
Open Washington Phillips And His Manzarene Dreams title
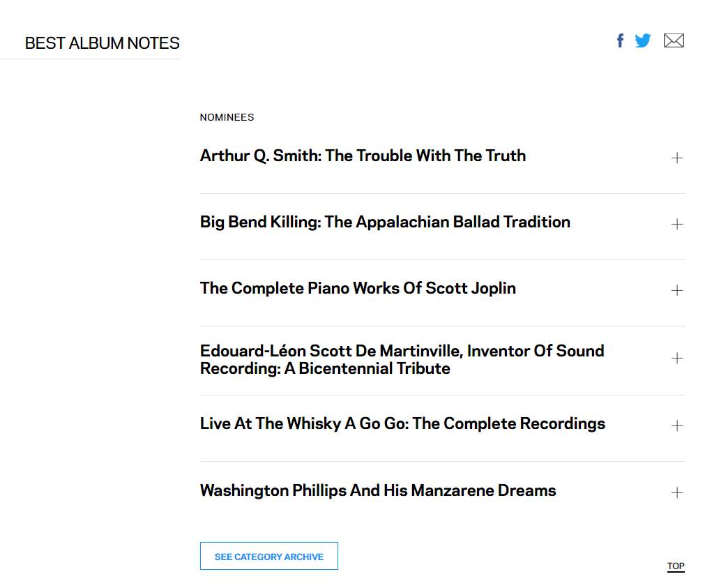pyautogui.click(x=378, y=490)
